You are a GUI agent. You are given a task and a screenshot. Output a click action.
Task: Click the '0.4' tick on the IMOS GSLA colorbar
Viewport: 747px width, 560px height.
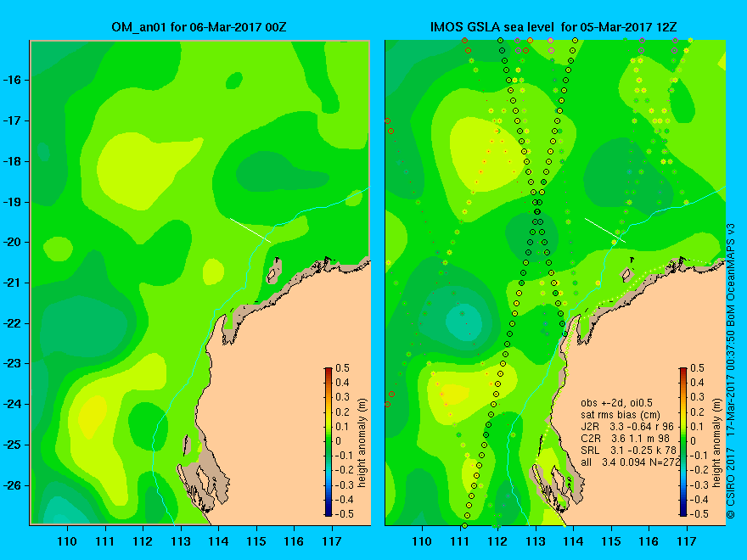point(698,383)
